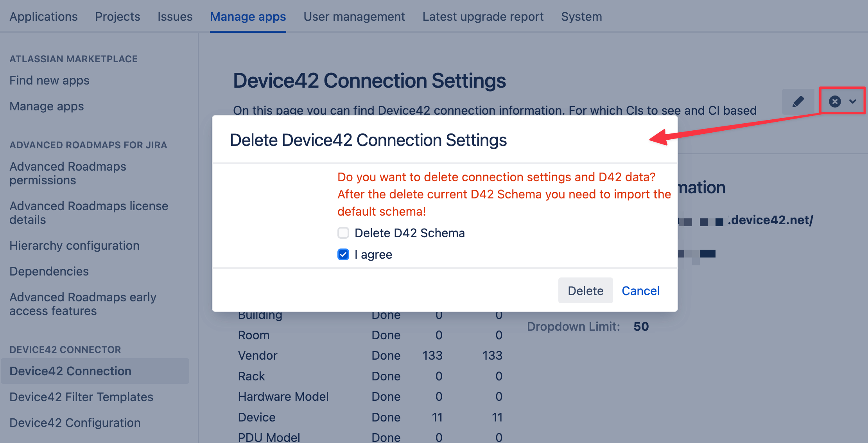Click the circular X delete connection icon

tap(834, 101)
